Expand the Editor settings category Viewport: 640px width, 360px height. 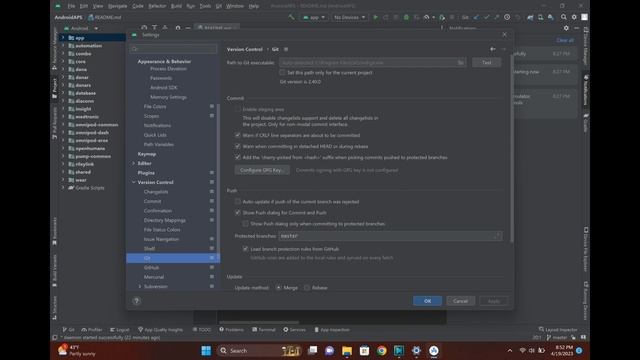point(133,163)
